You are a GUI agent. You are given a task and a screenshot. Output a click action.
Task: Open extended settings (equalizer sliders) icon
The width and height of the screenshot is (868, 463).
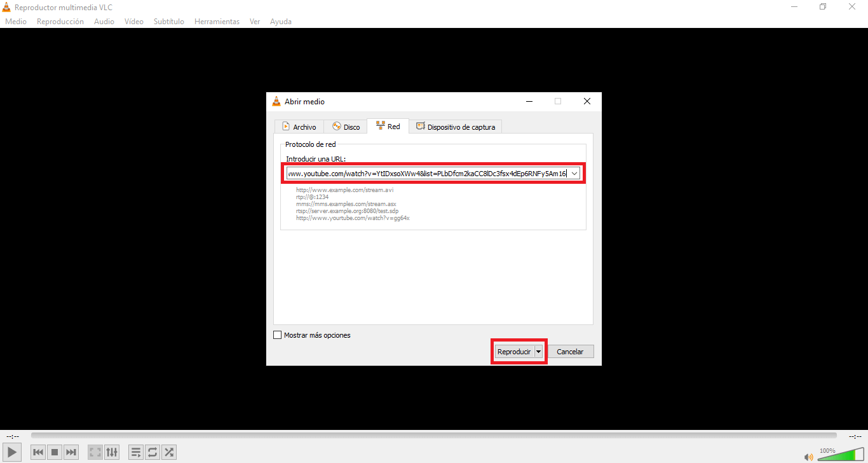tap(112, 452)
